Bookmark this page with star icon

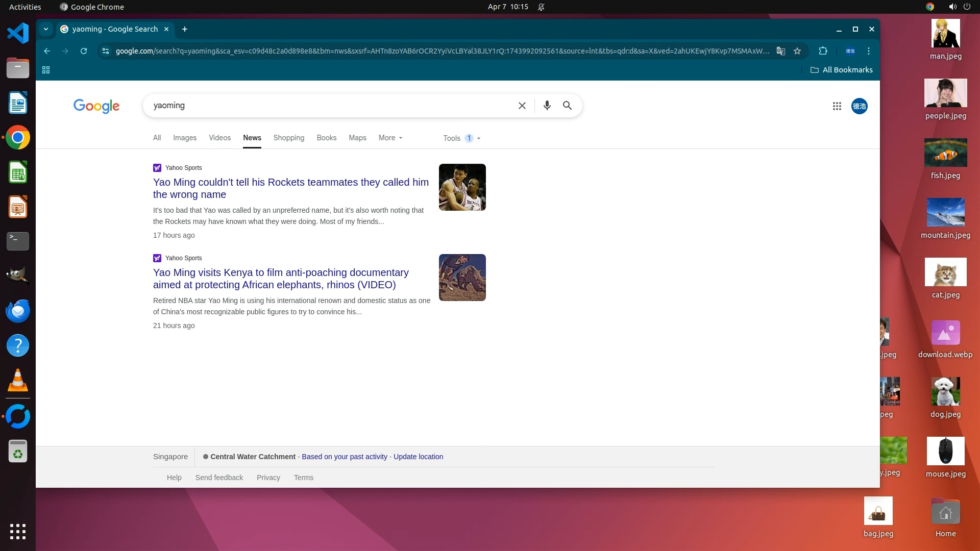click(x=797, y=51)
